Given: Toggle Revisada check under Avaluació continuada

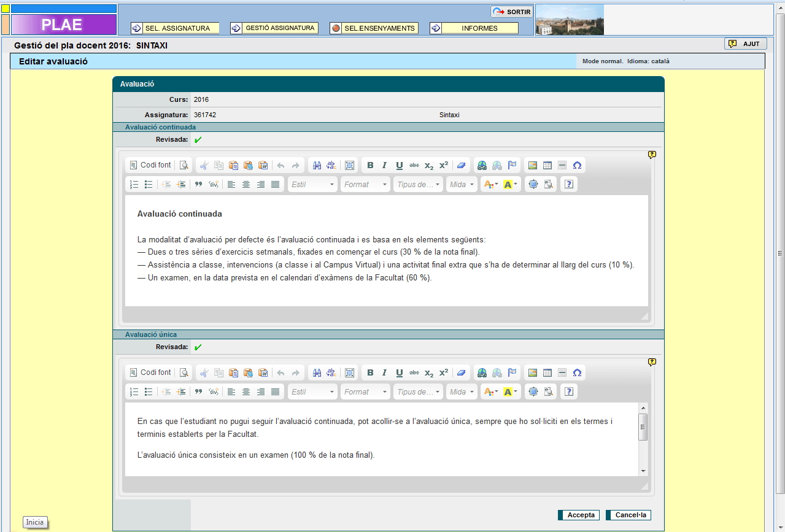Looking at the screenshot, I should pos(198,140).
